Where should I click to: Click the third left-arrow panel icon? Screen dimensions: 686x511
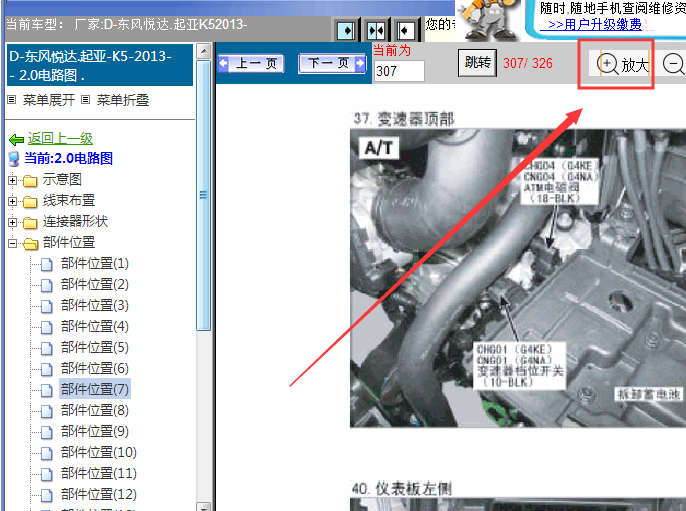406,31
